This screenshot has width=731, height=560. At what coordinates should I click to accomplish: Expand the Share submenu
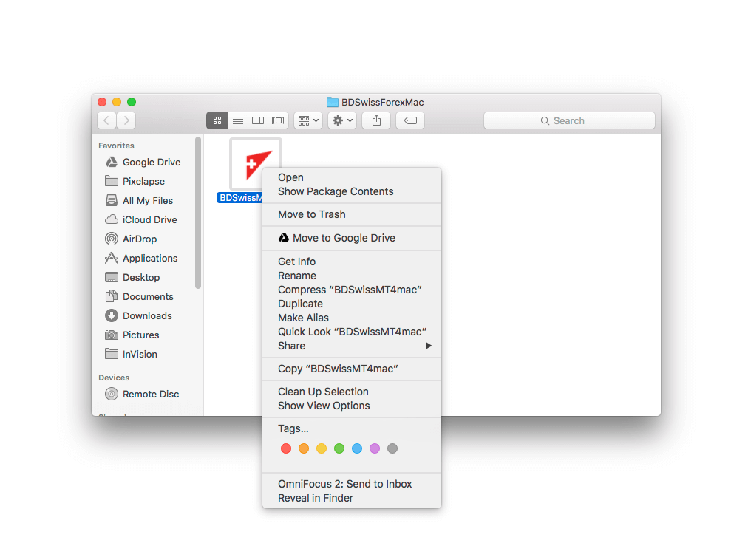(x=352, y=346)
